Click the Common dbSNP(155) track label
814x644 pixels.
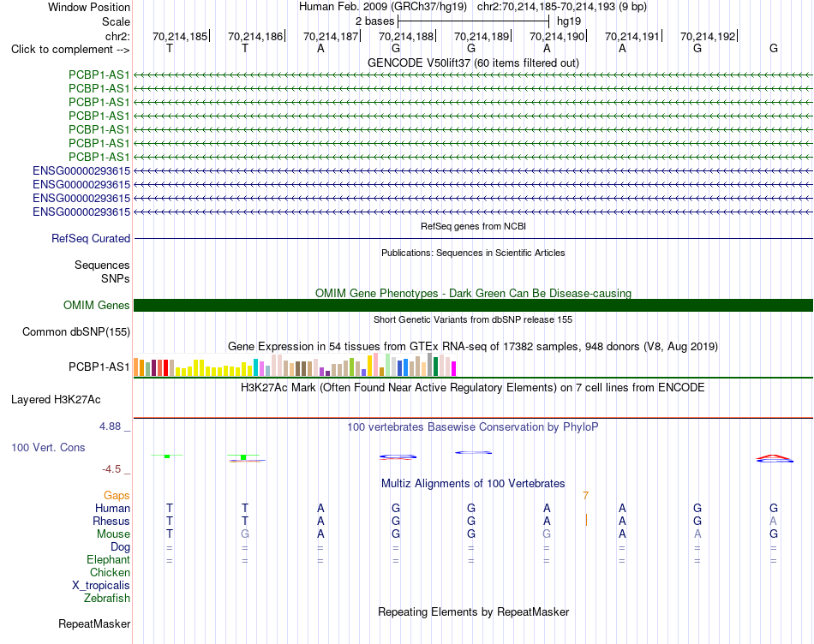point(76,331)
